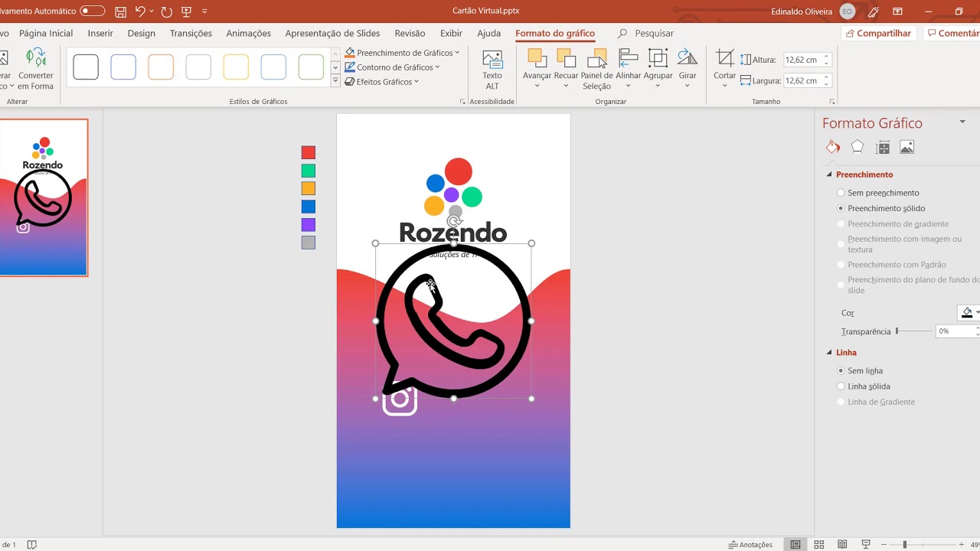Open the Effects pentagon tab icon
Image resolution: width=980 pixels, height=551 pixels.
coord(857,147)
